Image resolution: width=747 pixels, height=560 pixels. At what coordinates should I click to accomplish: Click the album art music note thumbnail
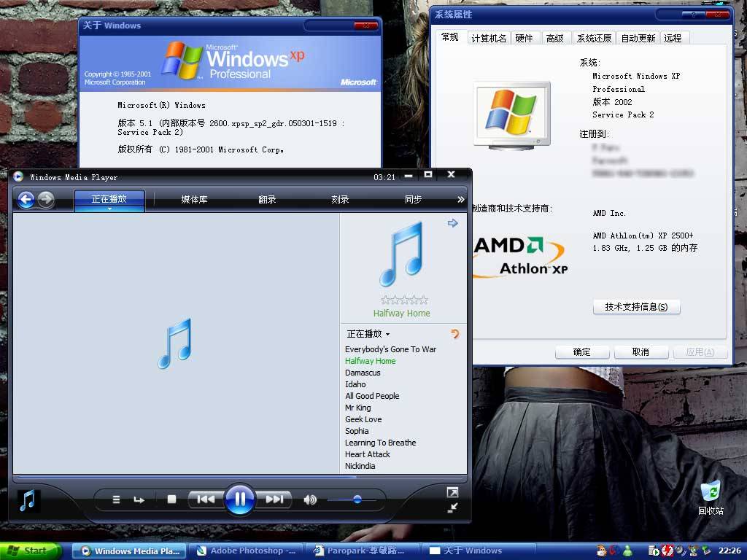[x=402, y=254]
